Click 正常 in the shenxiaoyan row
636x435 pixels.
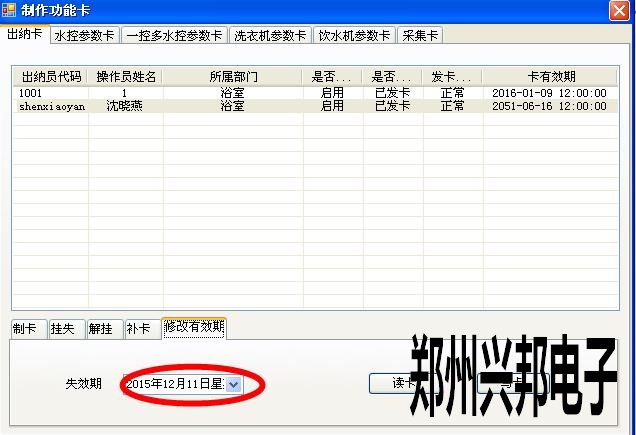(x=453, y=106)
